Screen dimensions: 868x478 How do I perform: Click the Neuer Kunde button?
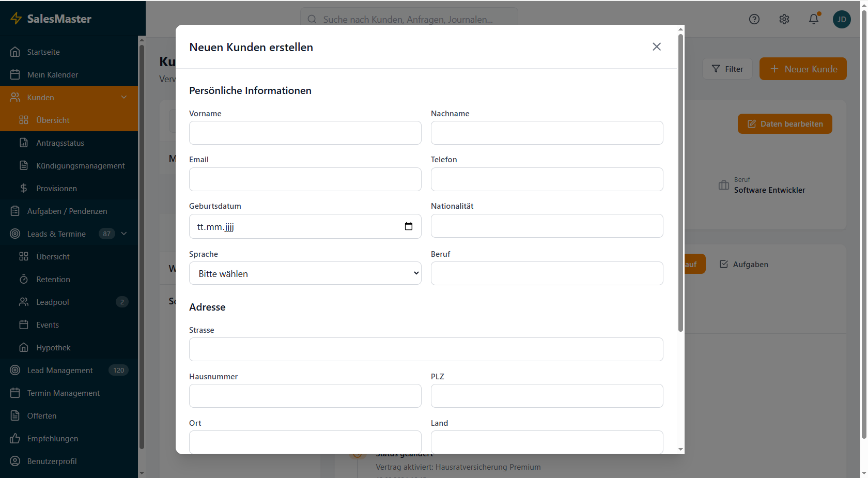pyautogui.click(x=802, y=69)
